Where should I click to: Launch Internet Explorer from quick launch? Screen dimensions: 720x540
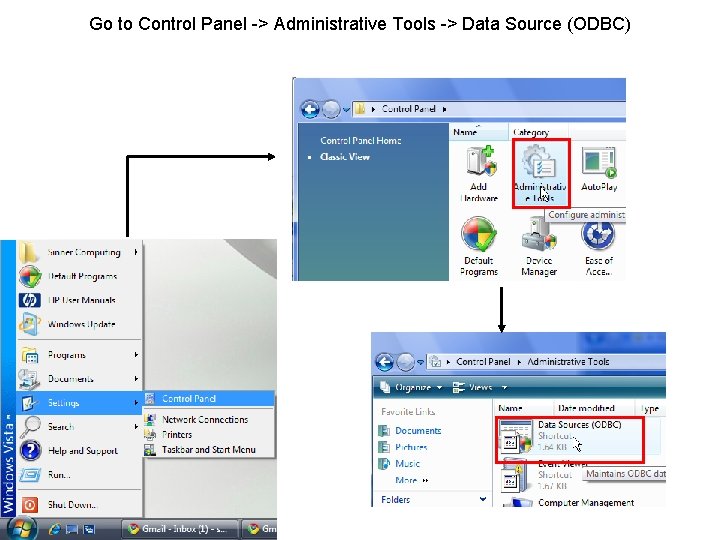tap(55, 529)
